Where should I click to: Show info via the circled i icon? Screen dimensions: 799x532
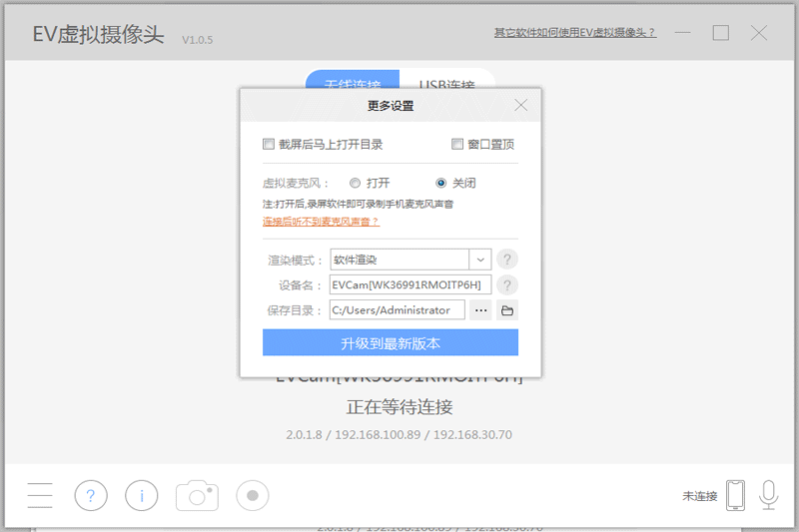coord(141,495)
